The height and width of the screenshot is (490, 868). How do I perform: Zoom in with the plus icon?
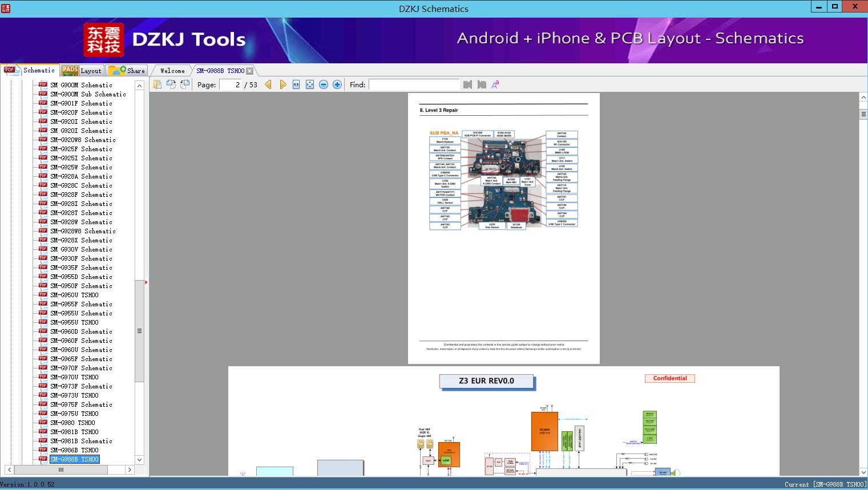(x=337, y=84)
